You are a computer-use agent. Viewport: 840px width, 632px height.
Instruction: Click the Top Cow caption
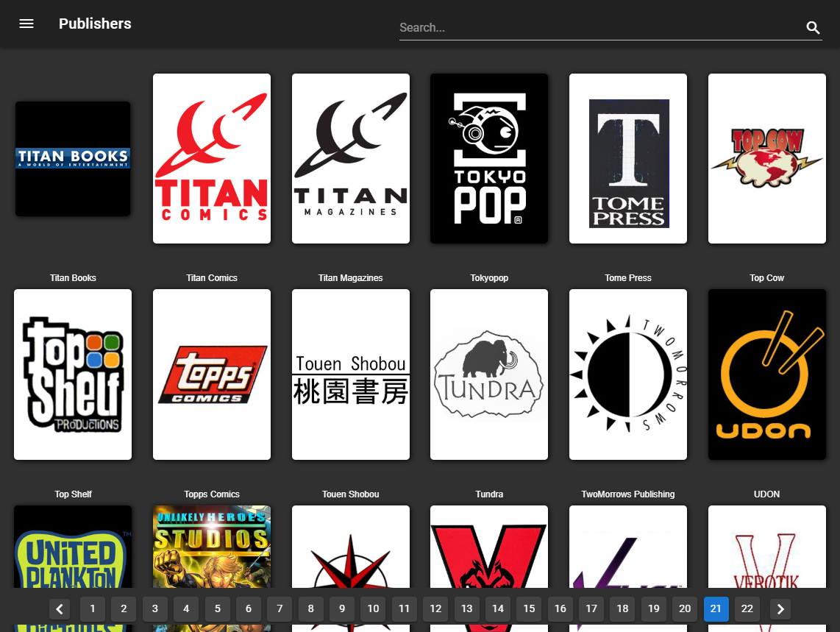tap(766, 277)
